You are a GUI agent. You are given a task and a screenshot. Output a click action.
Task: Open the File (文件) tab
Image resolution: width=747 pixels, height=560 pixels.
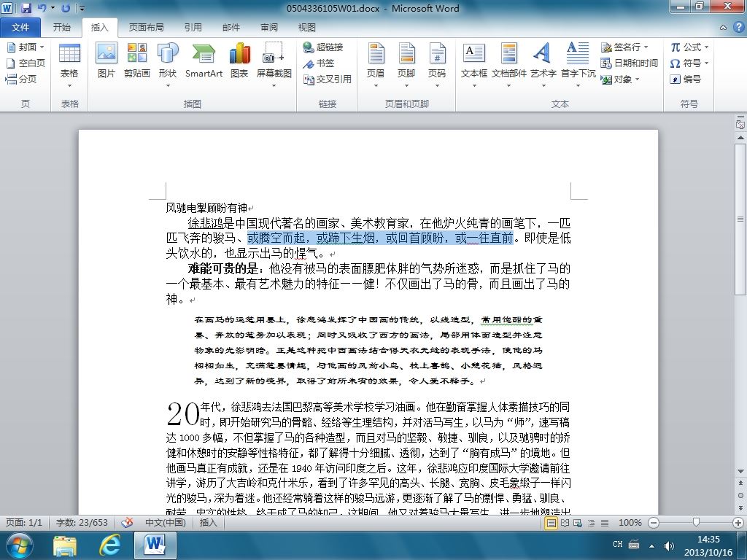tap(20, 28)
